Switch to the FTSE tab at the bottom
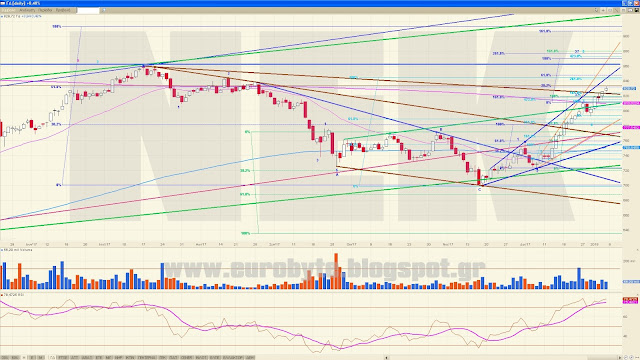The image size is (640, 360). pyautogui.click(x=62, y=358)
